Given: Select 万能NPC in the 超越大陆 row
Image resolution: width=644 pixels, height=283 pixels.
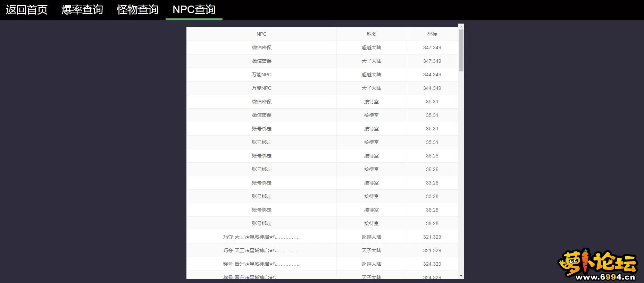Looking at the screenshot, I should (261, 75).
